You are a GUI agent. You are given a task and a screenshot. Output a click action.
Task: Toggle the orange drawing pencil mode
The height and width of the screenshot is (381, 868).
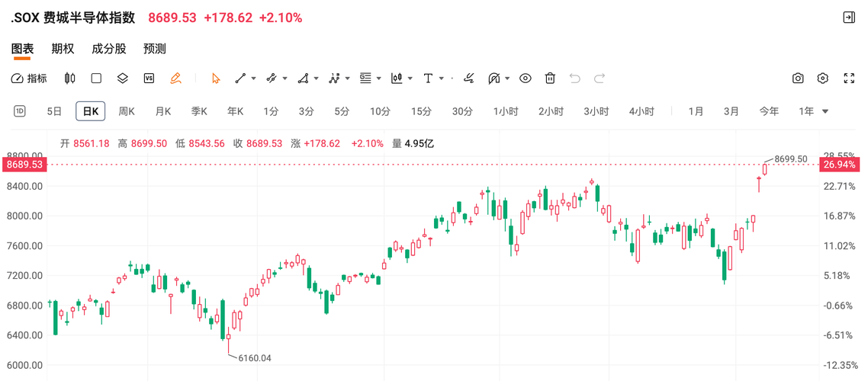[x=175, y=78]
